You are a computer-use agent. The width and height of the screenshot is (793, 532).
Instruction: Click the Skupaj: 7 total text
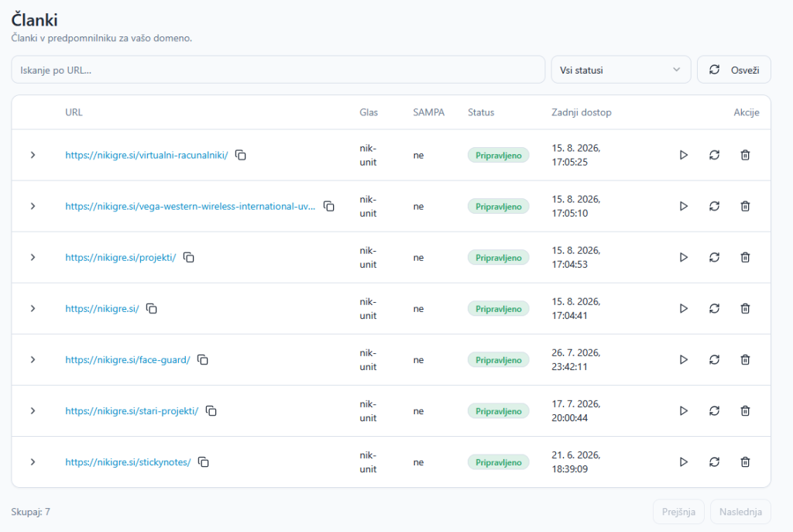[31, 512]
